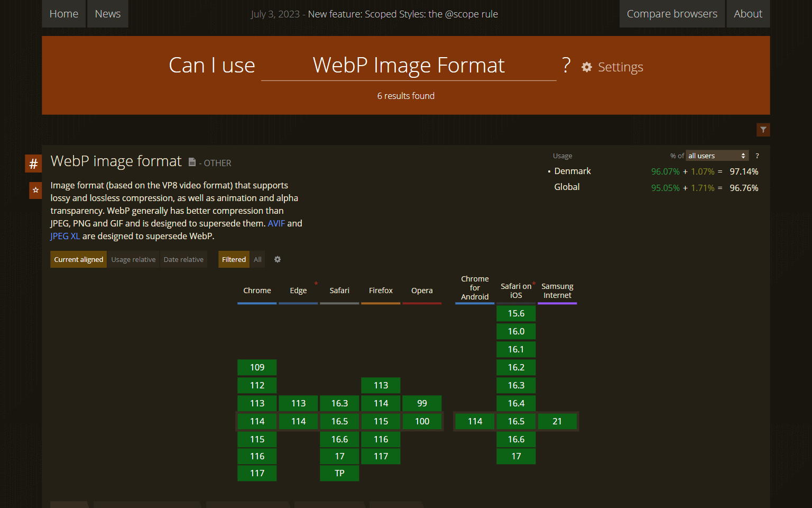812x508 pixels.
Task: Switch to Date relative view
Action: [x=183, y=259]
